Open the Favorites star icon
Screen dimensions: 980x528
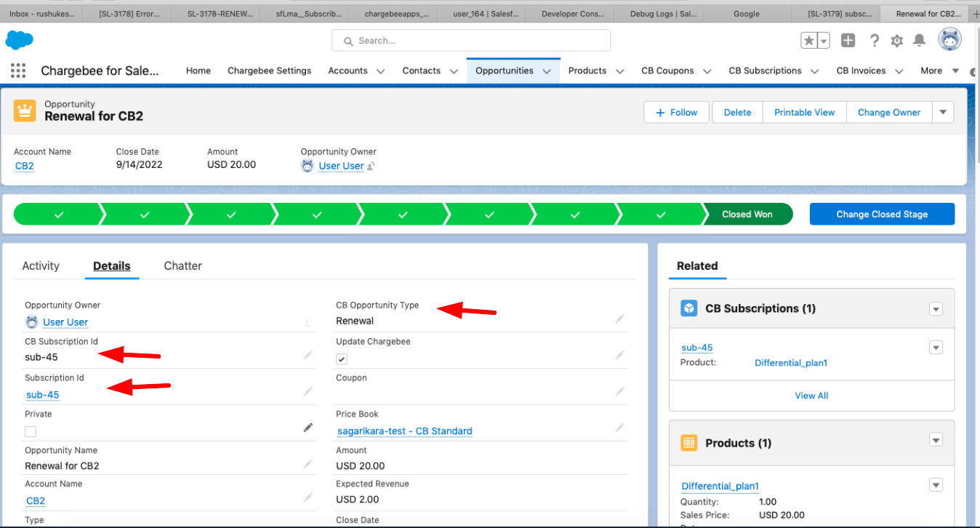point(809,41)
